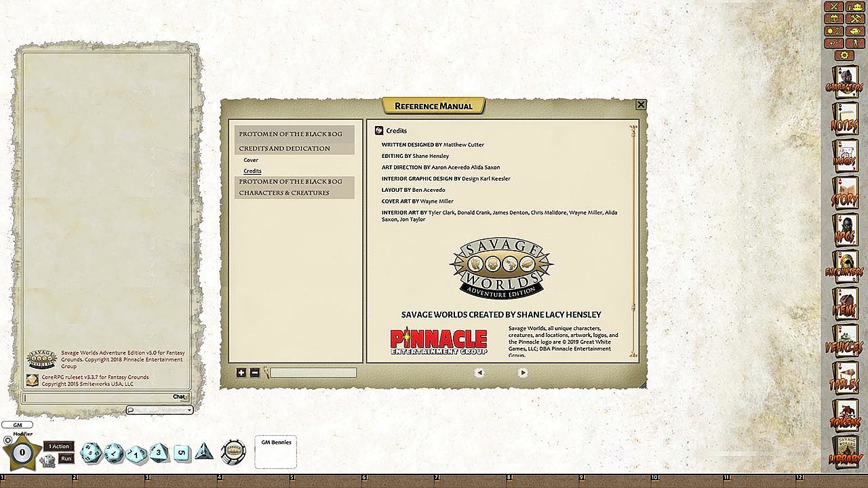The image size is (868, 488).
Task: Open the Combat Tracker crossed-swords icon
Action: click(833, 7)
